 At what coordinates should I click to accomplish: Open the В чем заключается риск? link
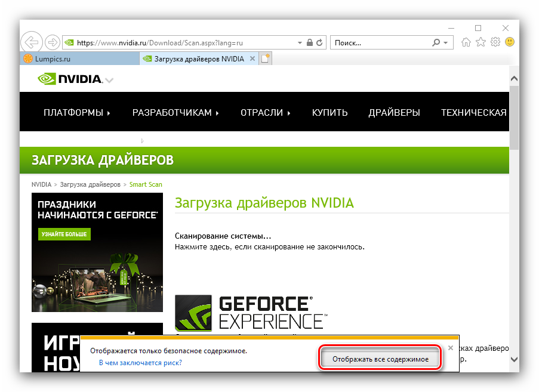tap(140, 362)
